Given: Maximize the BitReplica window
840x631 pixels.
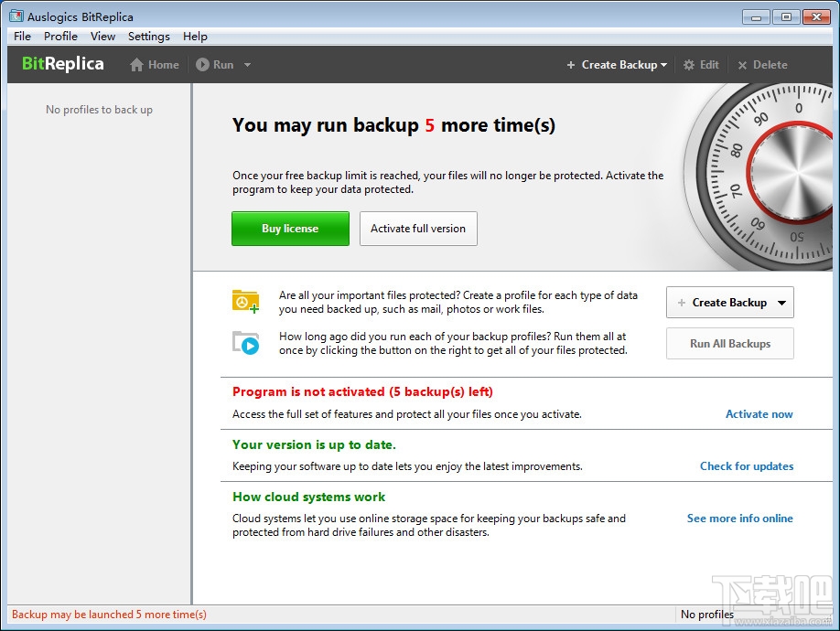Looking at the screenshot, I should pos(786,17).
